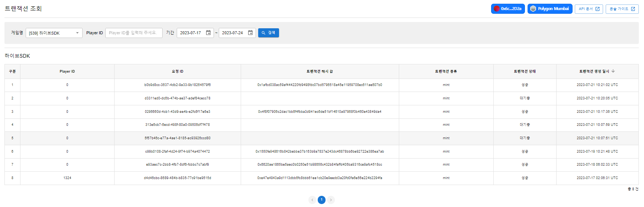The image size is (644, 207).
Task: Click transaction hash starting 0x1afbd038ac59
Action: click(x=320, y=85)
